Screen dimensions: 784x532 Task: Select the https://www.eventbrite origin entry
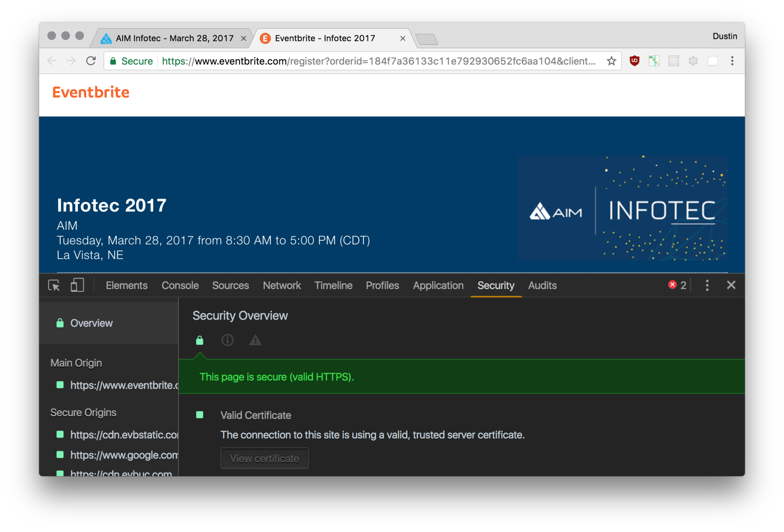(124, 385)
